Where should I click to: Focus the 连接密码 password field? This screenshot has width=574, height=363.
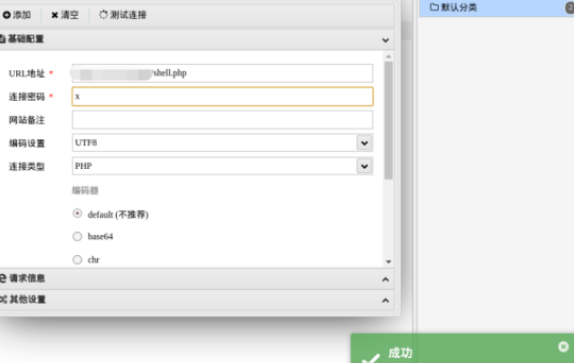click(x=223, y=97)
